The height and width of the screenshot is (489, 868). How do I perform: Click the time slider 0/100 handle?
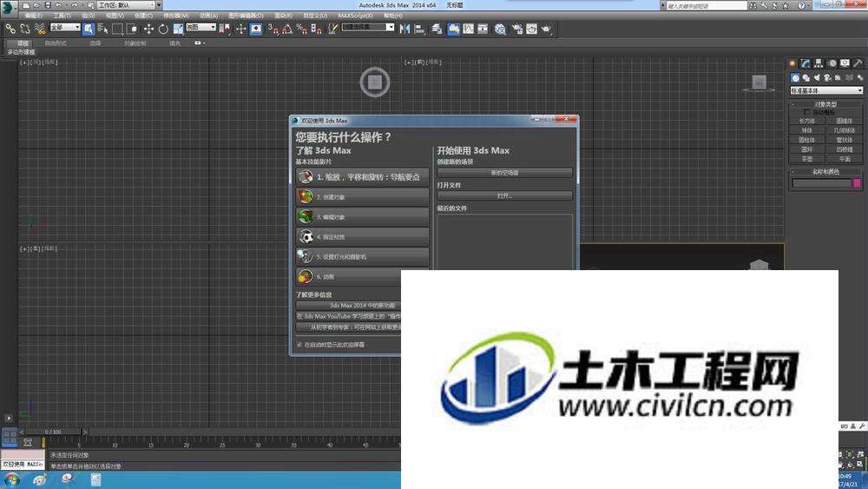[54, 432]
